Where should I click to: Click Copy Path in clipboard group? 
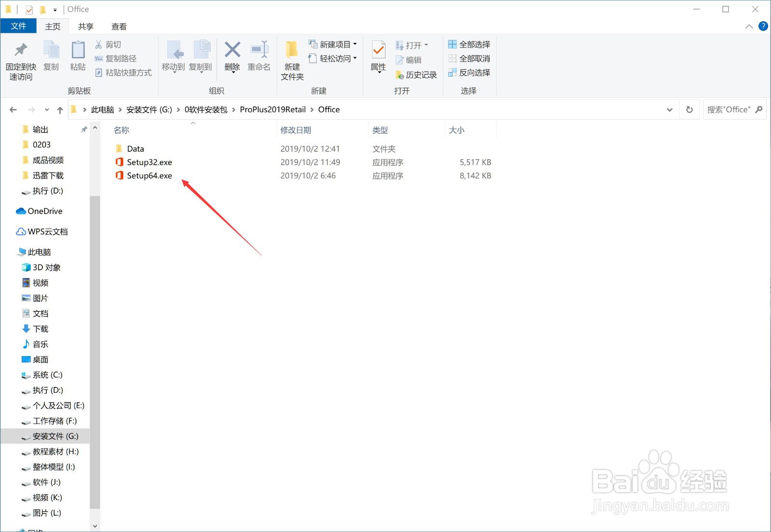[x=116, y=58]
